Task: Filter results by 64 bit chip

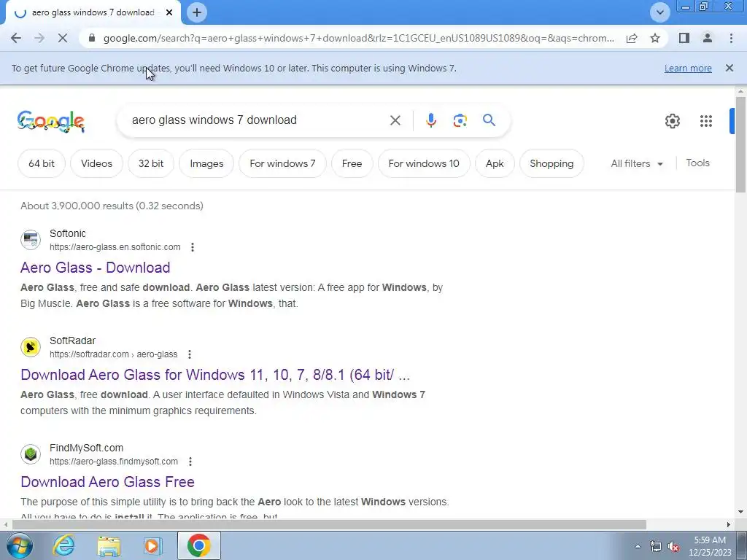Action: 42,163
